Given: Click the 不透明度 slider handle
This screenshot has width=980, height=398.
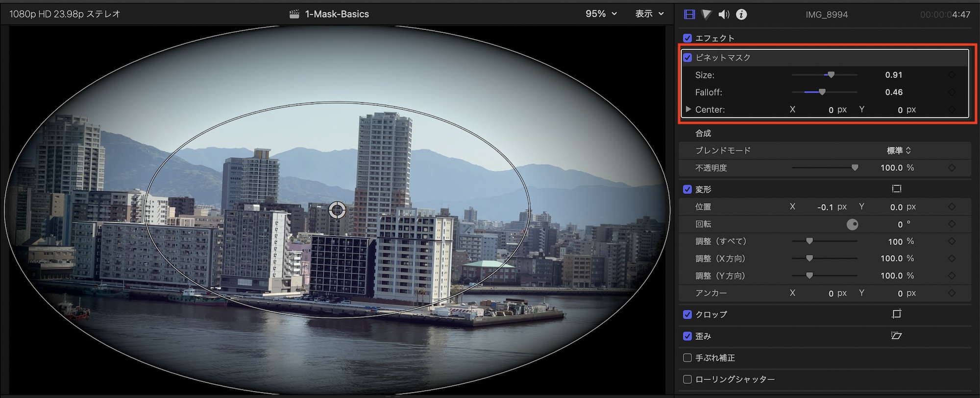Looking at the screenshot, I should 855,168.
